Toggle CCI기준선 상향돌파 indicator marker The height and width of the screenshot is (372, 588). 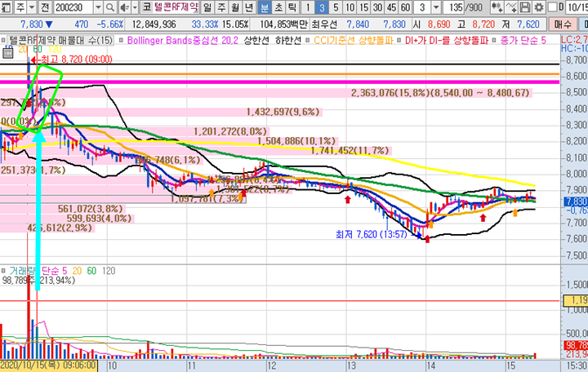pyautogui.click(x=308, y=41)
